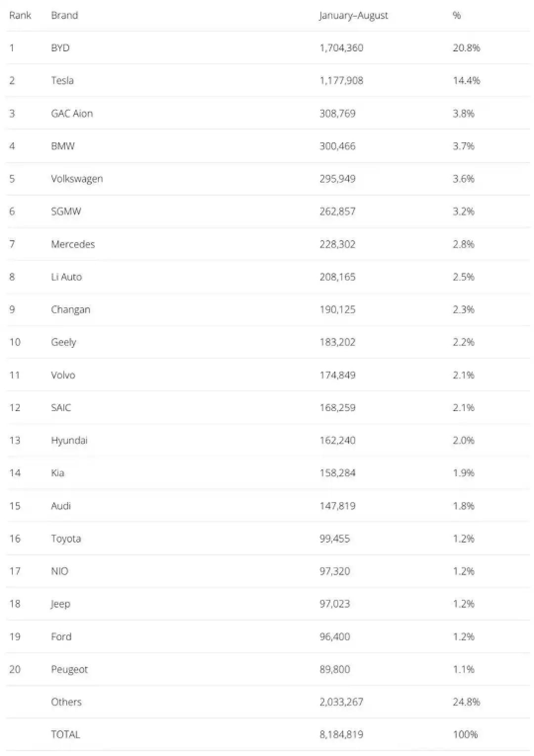Select the Volkswagen row label
Image resolution: width=534 pixels, height=756 pixels.
[77, 178]
